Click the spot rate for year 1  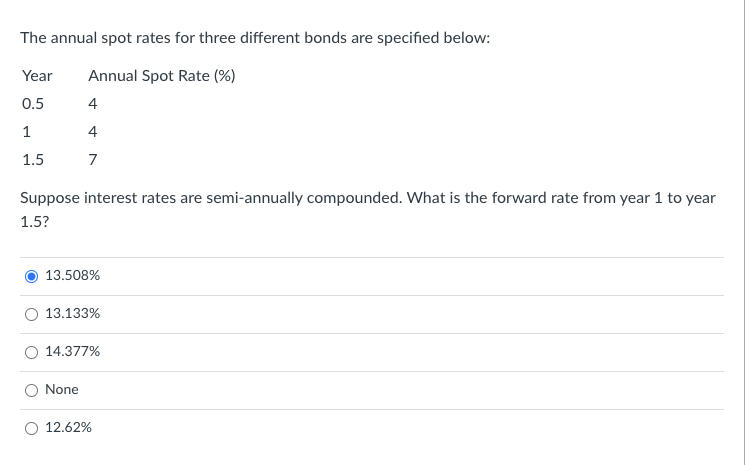[92, 131]
